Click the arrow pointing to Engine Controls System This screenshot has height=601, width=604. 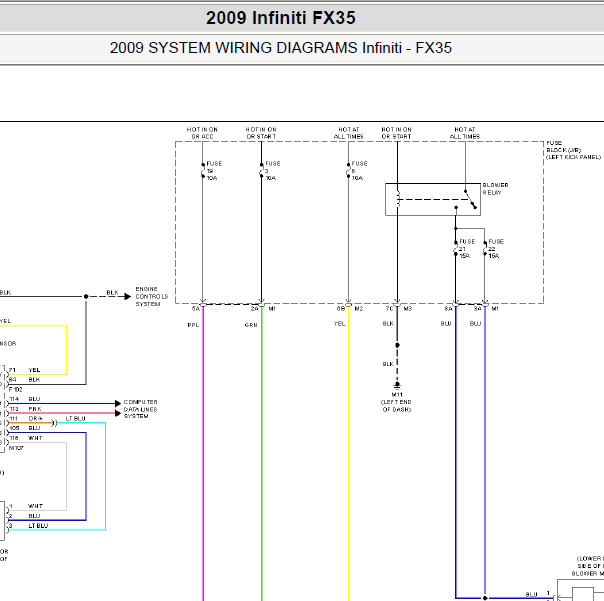pos(128,296)
